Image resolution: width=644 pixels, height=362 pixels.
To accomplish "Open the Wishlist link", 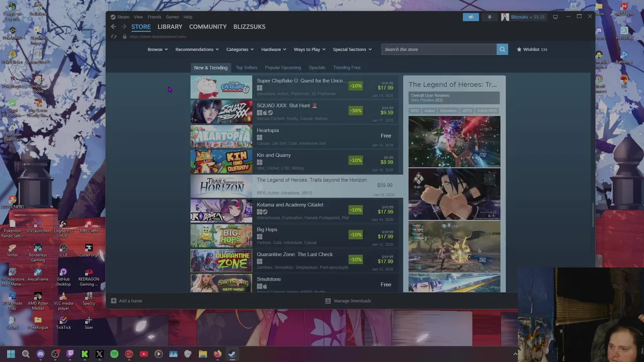I will point(532,49).
